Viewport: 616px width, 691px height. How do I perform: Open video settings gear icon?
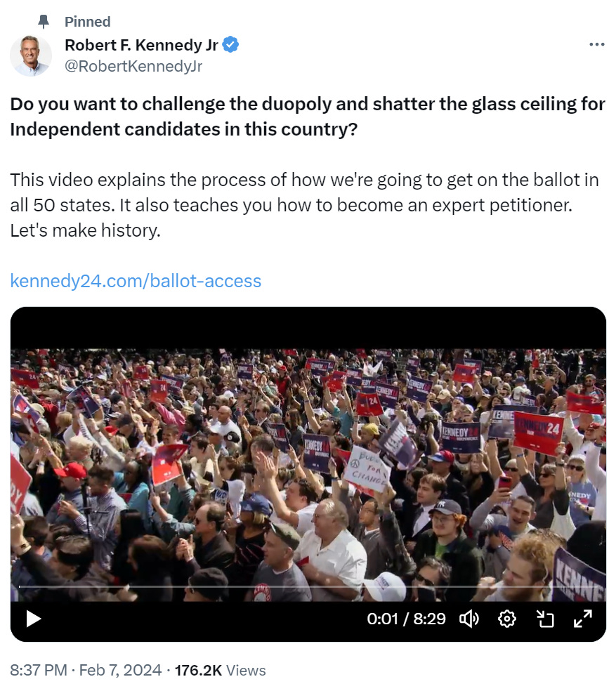pos(506,619)
